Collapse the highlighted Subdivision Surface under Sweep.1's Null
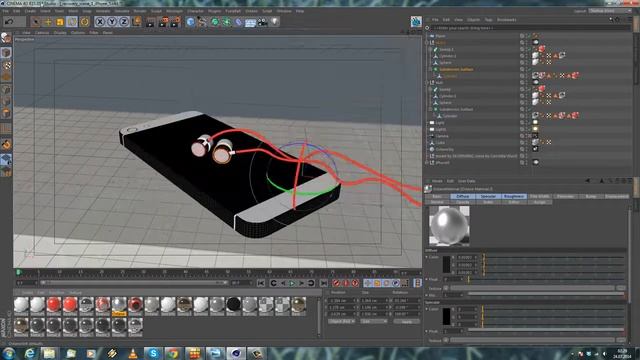Image resolution: width=640 pixels, height=360 pixels. (430, 69)
